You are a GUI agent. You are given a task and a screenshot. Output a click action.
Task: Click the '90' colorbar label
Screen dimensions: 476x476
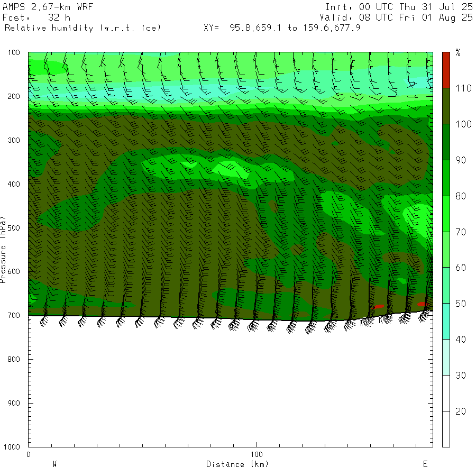tap(461, 160)
